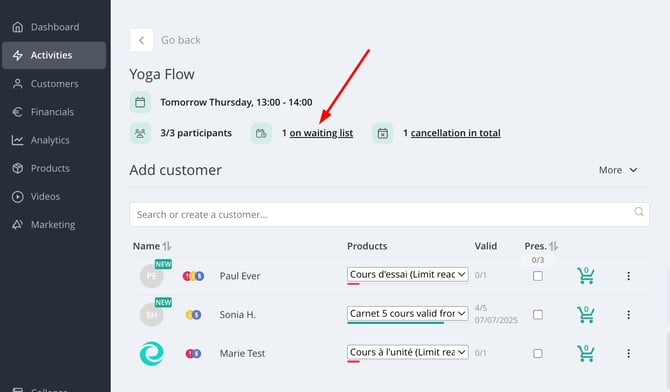The width and height of the screenshot is (670, 392).
Task: Check presence box for Paul Ever
Action: pyautogui.click(x=538, y=276)
